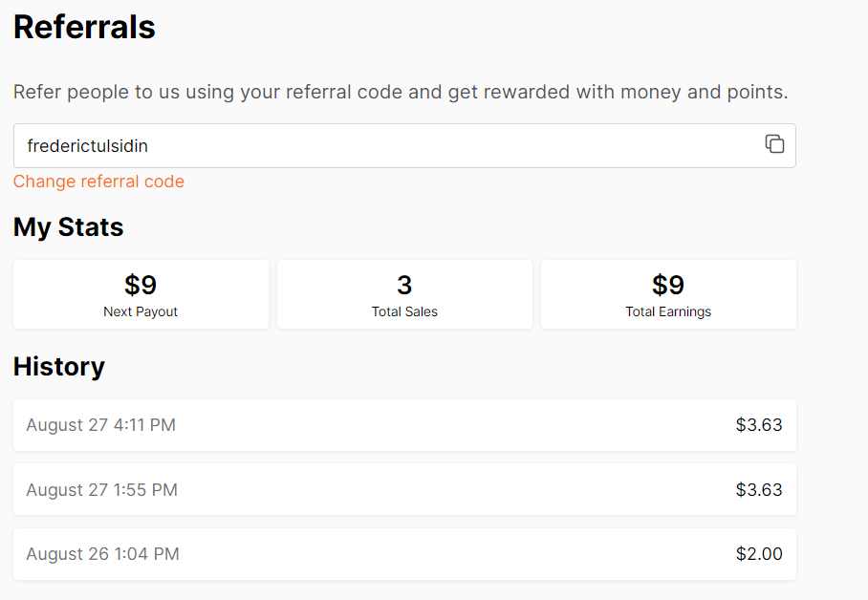Open the Change referral code option
Image resolution: width=868 pixels, height=600 pixels.
[98, 181]
